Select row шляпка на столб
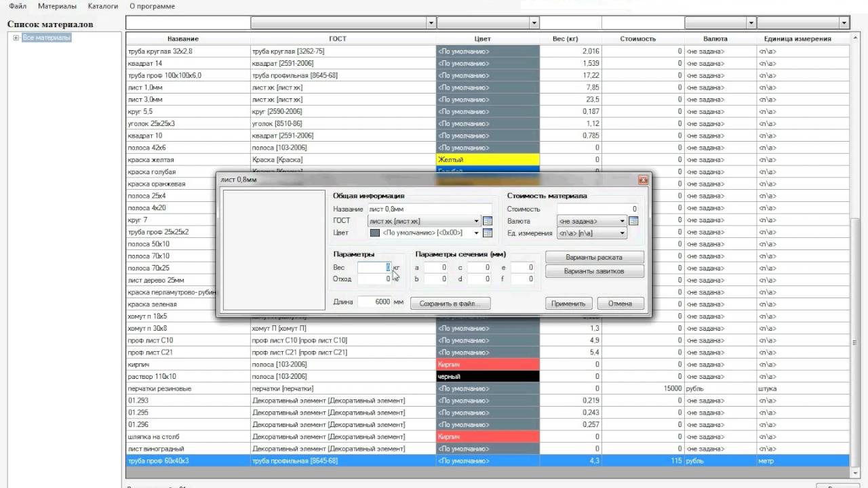The height and width of the screenshot is (488, 868). click(488, 437)
